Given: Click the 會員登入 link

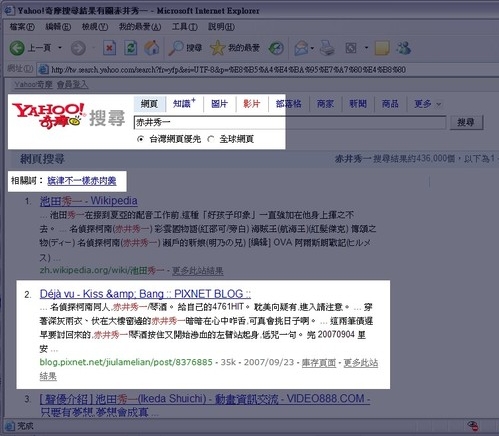Looking at the screenshot, I should tap(72, 85).
